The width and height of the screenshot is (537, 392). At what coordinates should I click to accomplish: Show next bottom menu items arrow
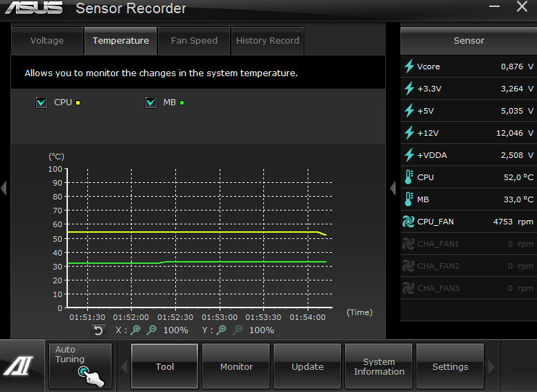(491, 366)
